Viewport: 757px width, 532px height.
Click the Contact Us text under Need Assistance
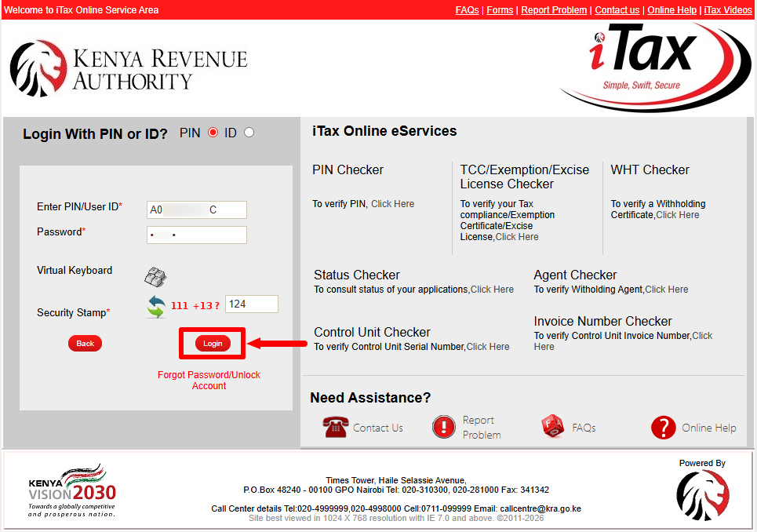click(378, 428)
